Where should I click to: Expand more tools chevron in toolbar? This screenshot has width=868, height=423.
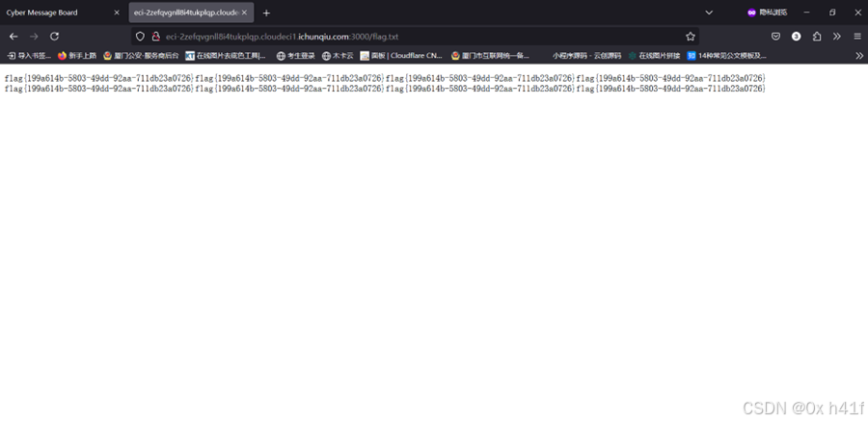[x=836, y=37]
